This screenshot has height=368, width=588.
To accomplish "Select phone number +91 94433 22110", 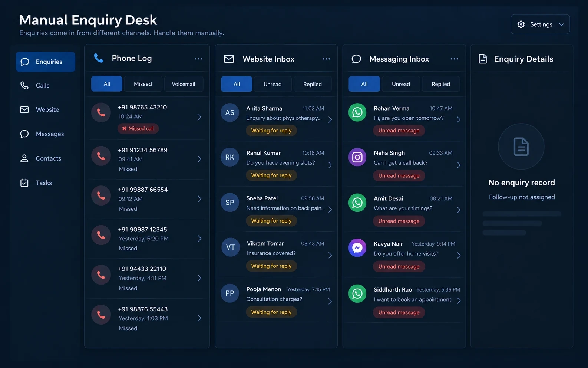I will pos(142,269).
